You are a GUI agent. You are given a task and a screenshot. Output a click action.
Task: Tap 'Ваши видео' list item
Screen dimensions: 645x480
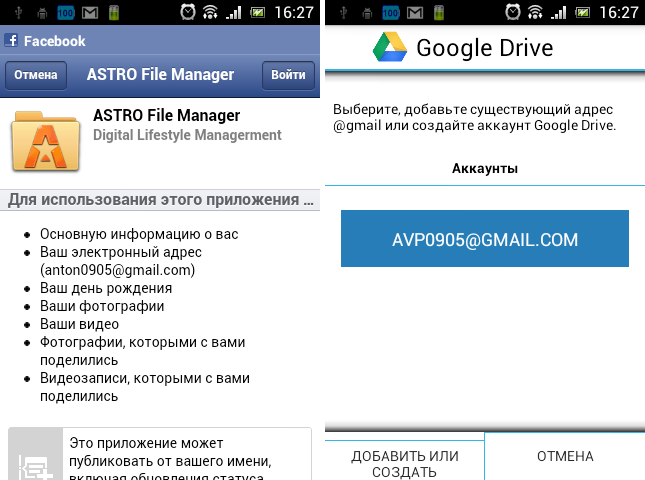tap(79, 325)
